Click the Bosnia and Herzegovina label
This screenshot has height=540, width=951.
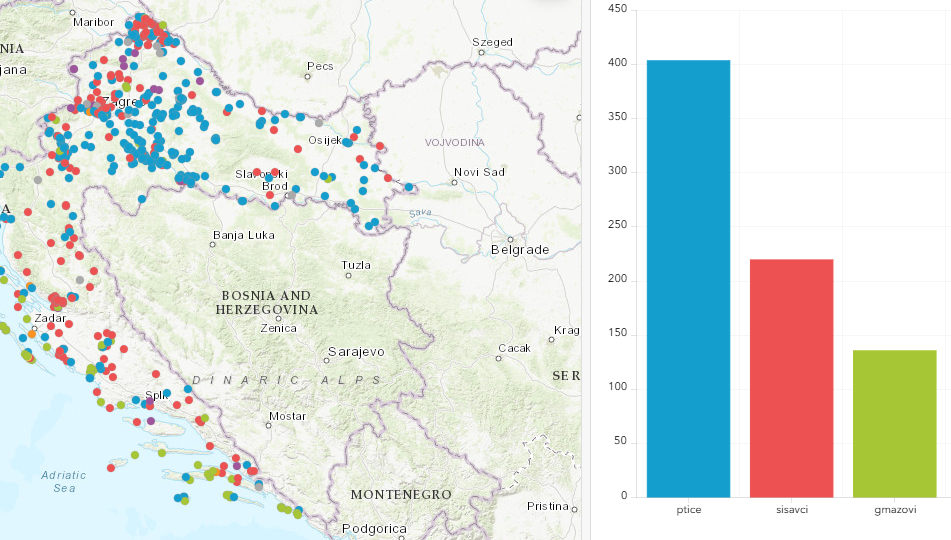266,303
